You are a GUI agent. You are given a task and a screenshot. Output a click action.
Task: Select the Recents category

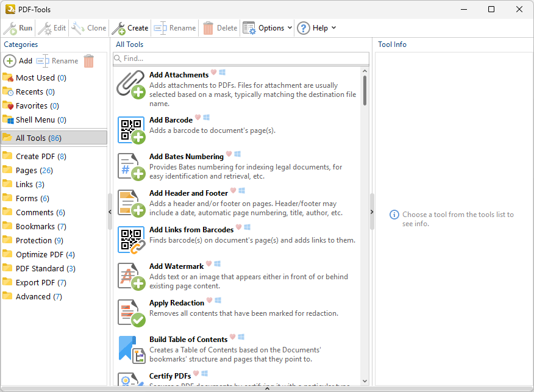tap(54, 92)
